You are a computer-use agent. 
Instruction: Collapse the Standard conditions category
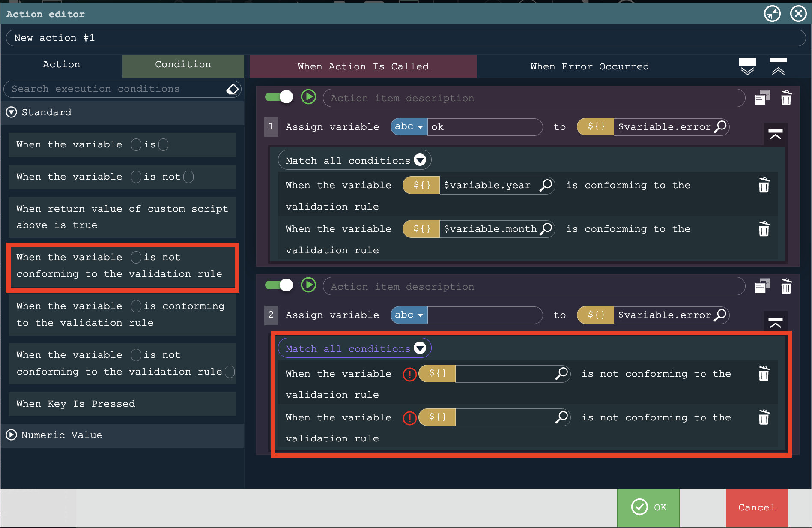[12, 112]
